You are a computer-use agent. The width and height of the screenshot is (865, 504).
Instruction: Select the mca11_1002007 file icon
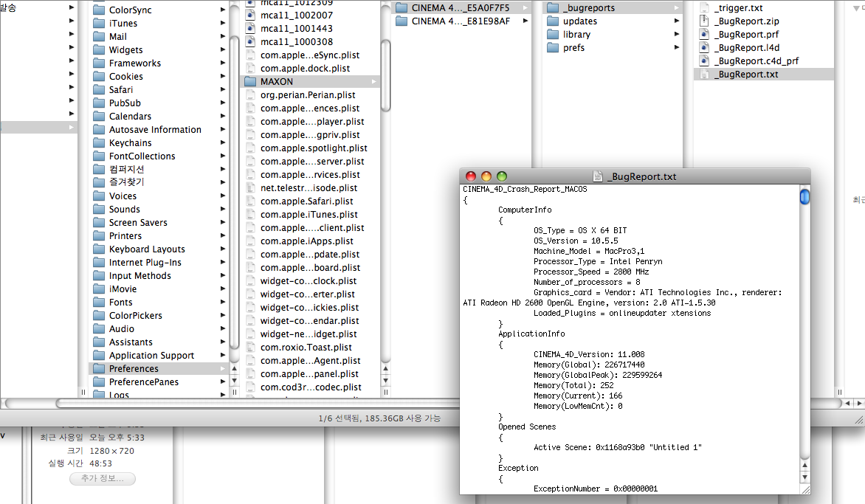250,15
